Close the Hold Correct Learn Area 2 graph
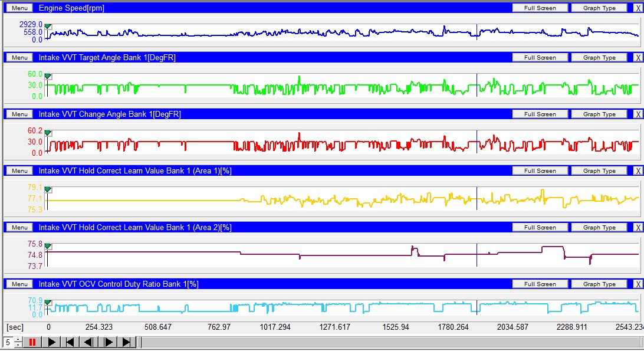Screen dimensions: 644x351 (x=638, y=227)
